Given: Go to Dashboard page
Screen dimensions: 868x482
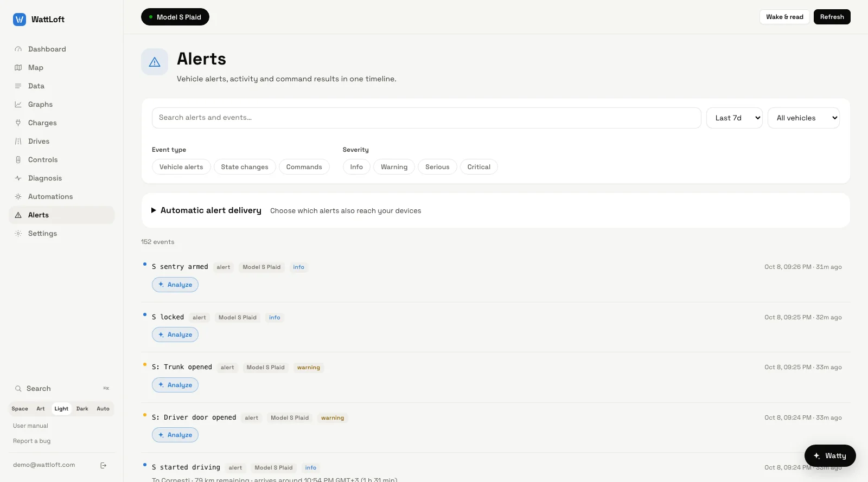Looking at the screenshot, I should coord(61,49).
